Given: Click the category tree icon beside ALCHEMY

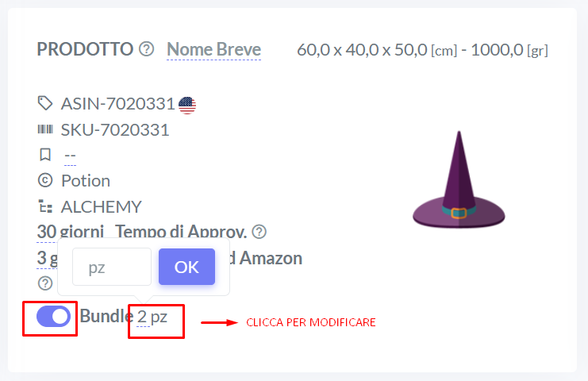Looking at the screenshot, I should (x=45, y=206).
